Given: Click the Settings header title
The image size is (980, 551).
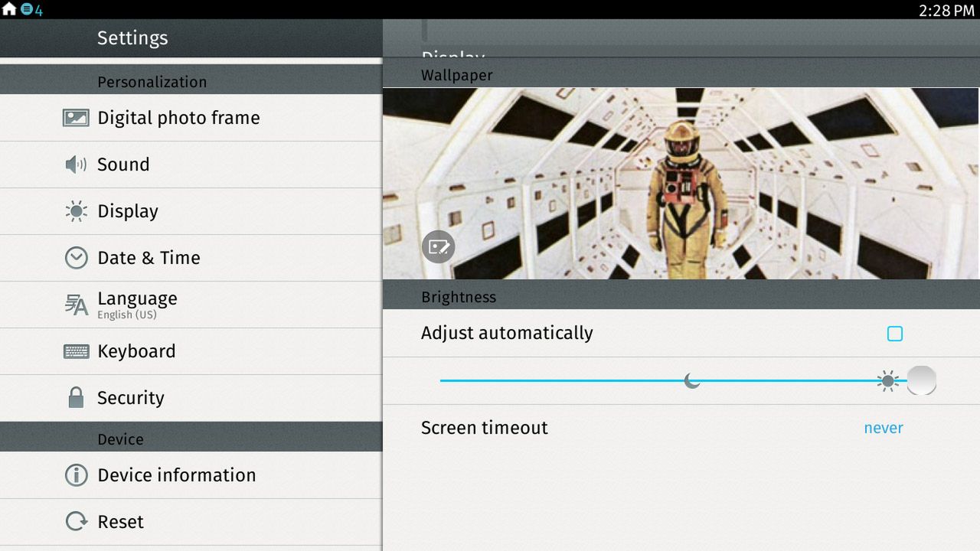Looking at the screenshot, I should [x=132, y=38].
